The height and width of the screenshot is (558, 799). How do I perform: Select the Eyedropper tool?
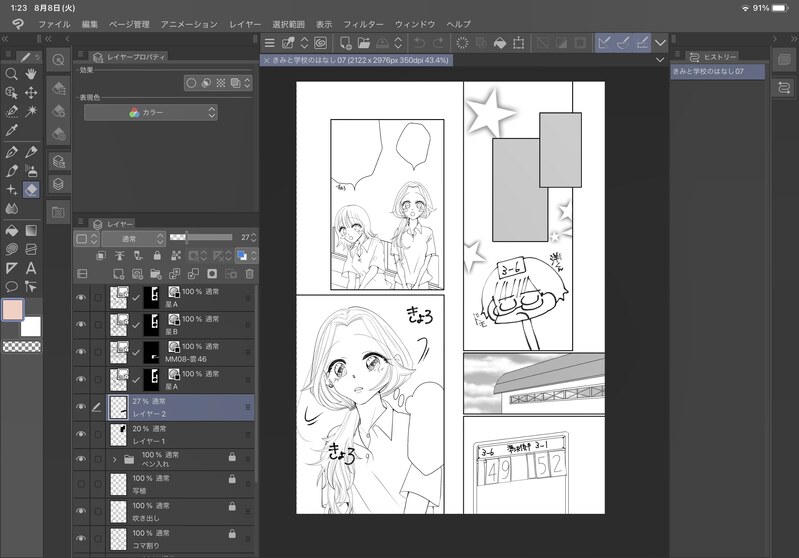pyautogui.click(x=11, y=130)
